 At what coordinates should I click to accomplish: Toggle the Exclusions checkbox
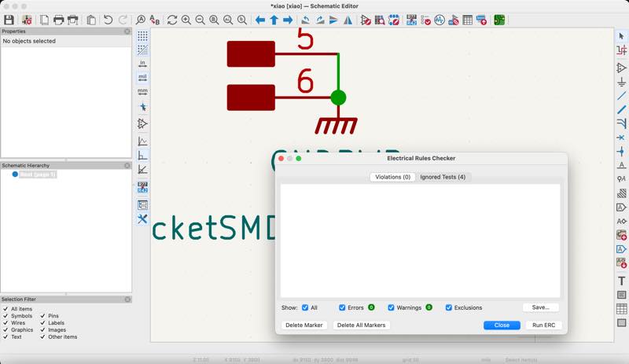pyautogui.click(x=448, y=307)
